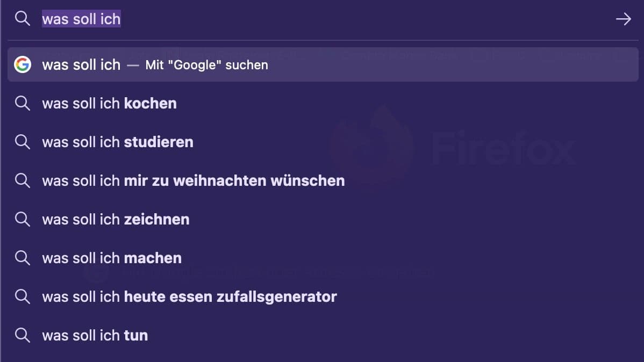This screenshot has width=644, height=362.
Task: Click the search icon beside "was soll ich tun"
Action: pyautogui.click(x=22, y=335)
